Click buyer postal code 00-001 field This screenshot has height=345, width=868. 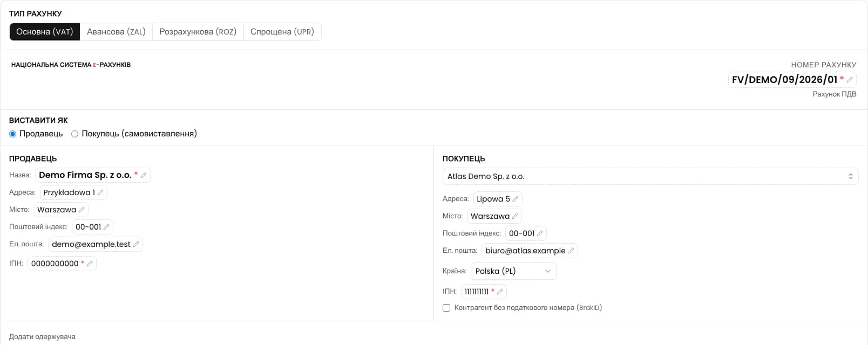coord(526,233)
